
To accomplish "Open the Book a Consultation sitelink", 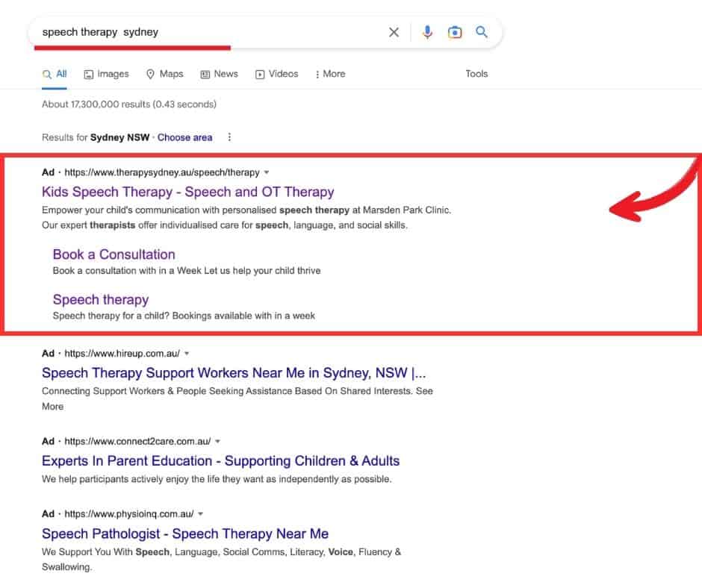I will 114,254.
